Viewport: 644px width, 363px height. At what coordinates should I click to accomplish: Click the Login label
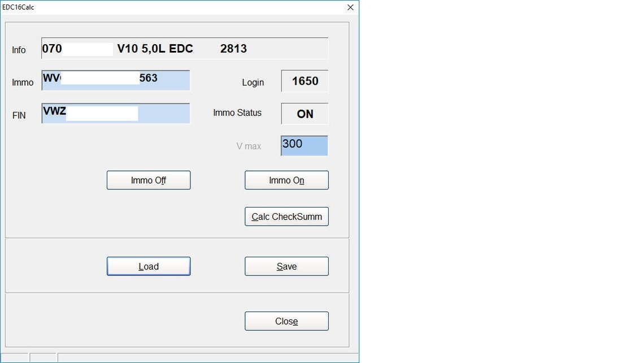(x=253, y=82)
